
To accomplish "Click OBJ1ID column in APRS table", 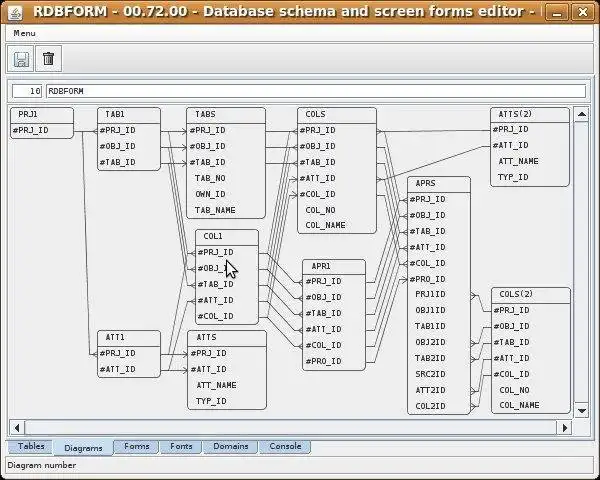I will (x=430, y=310).
